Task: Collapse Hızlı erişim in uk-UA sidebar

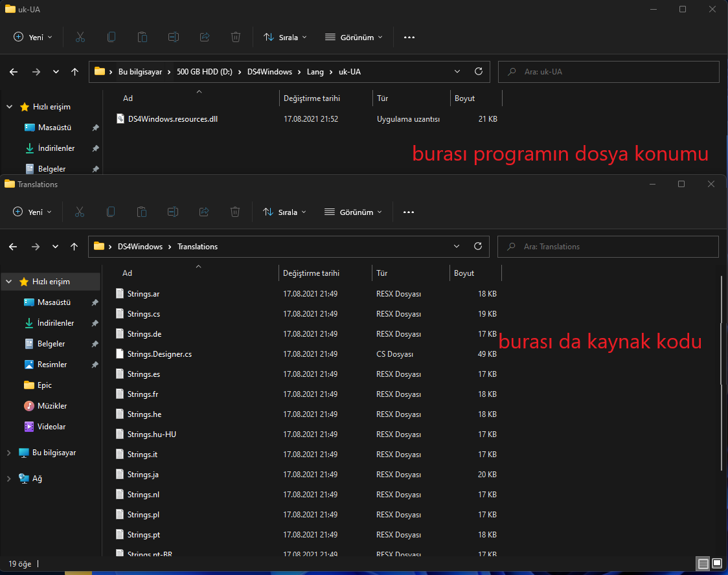Action: click(9, 107)
